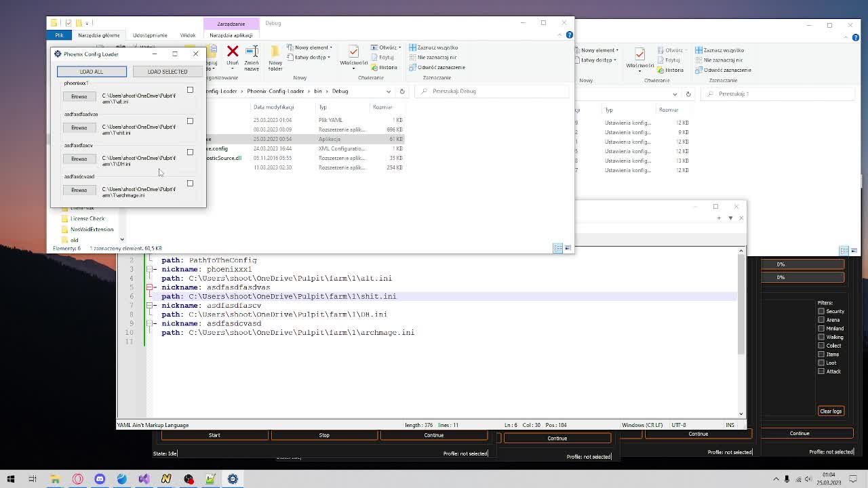Click the Edytuj ribbon icon
Viewport: 868px width, 488px height.
(x=382, y=57)
